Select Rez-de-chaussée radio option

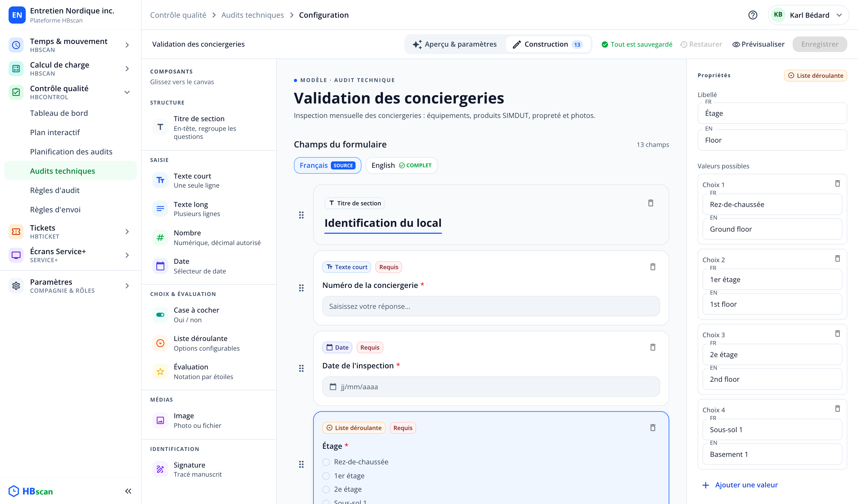[326, 462]
